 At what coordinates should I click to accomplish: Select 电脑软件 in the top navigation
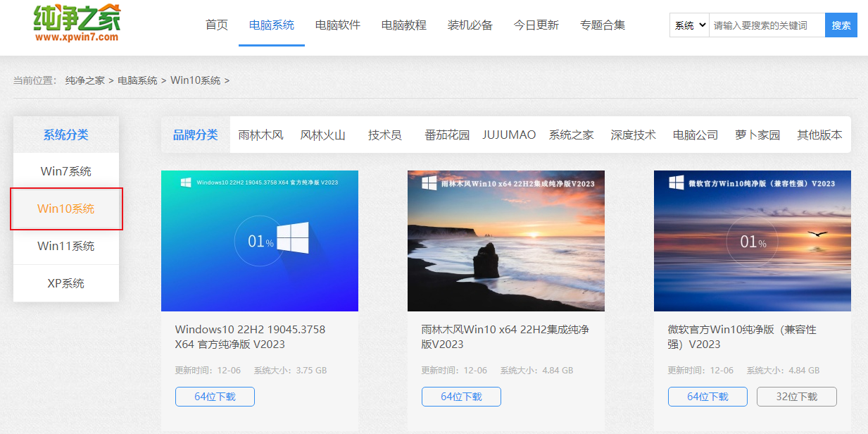337,24
